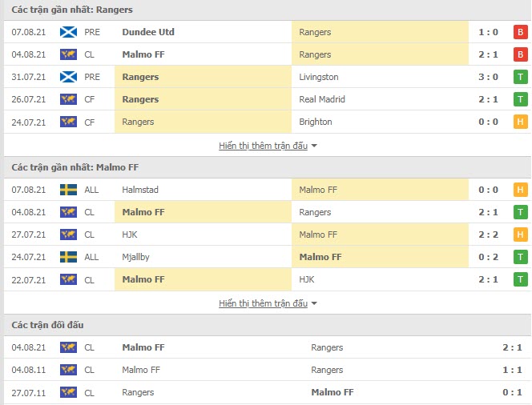
Task: Click green T badge for Rangers vs Livingston
Action: [x=521, y=77]
